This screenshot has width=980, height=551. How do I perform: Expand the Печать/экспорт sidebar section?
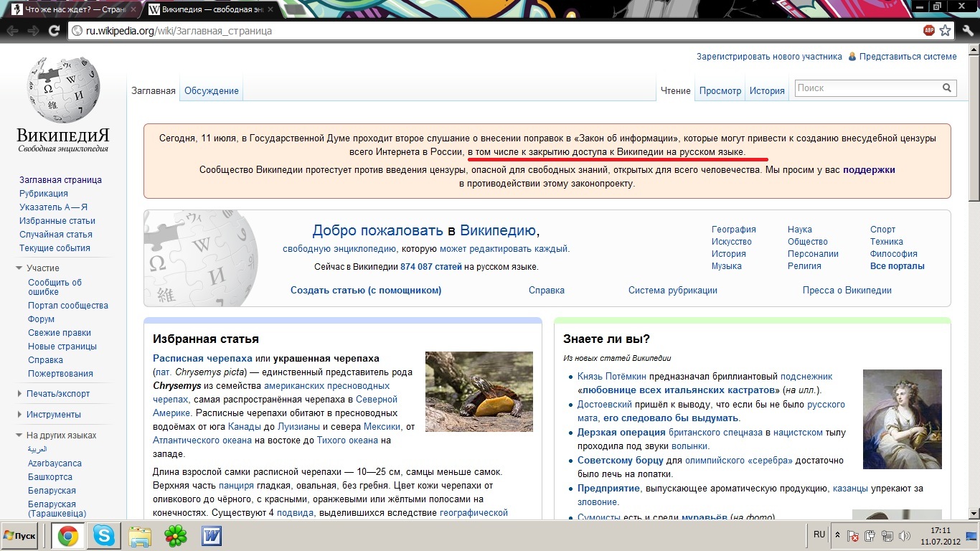[x=19, y=394]
